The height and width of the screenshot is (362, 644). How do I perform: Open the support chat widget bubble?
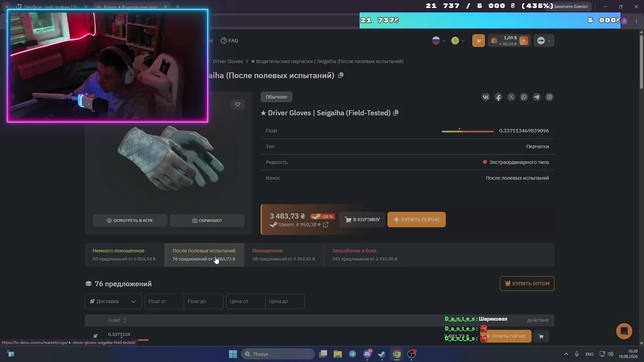(x=624, y=331)
